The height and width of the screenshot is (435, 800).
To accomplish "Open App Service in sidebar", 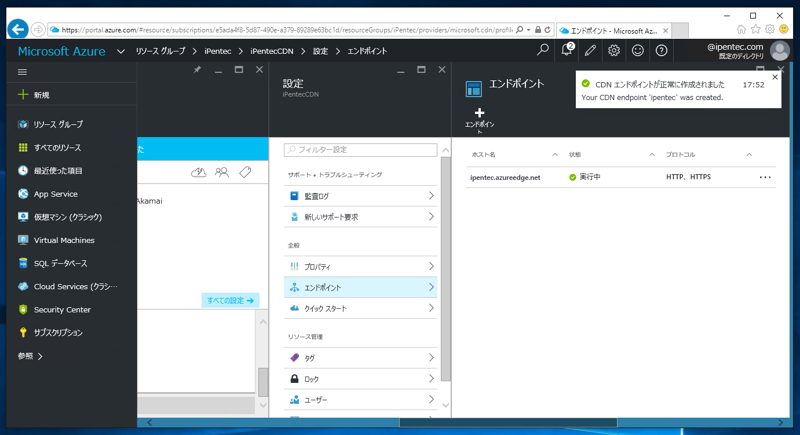I will (x=71, y=194).
